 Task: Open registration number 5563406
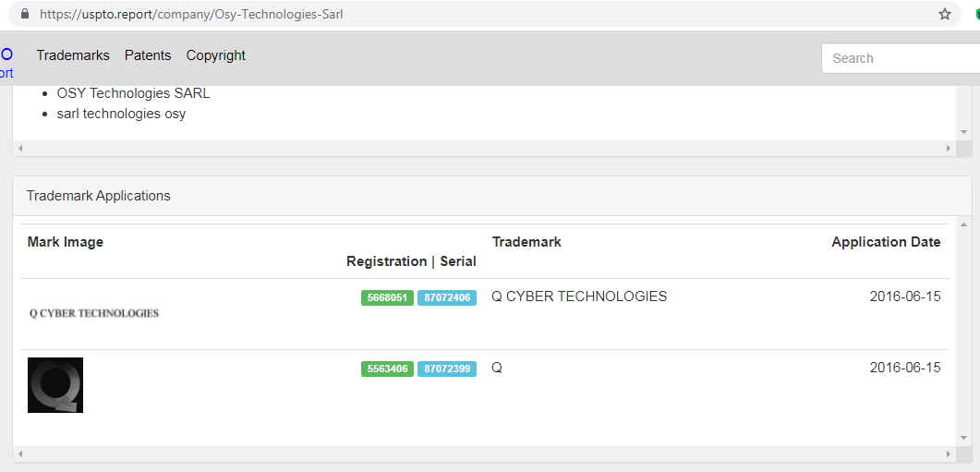coord(388,369)
